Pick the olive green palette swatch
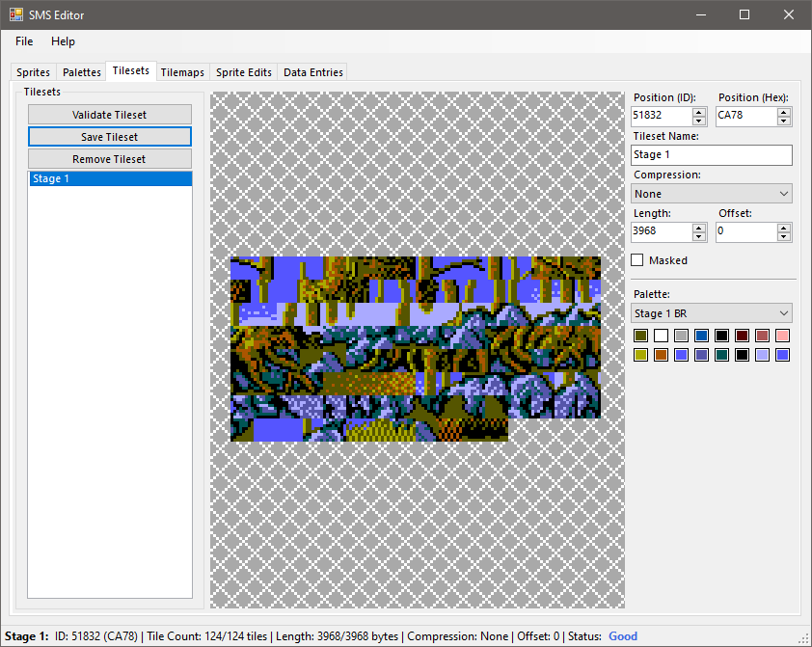The image size is (812, 647). 640,336
